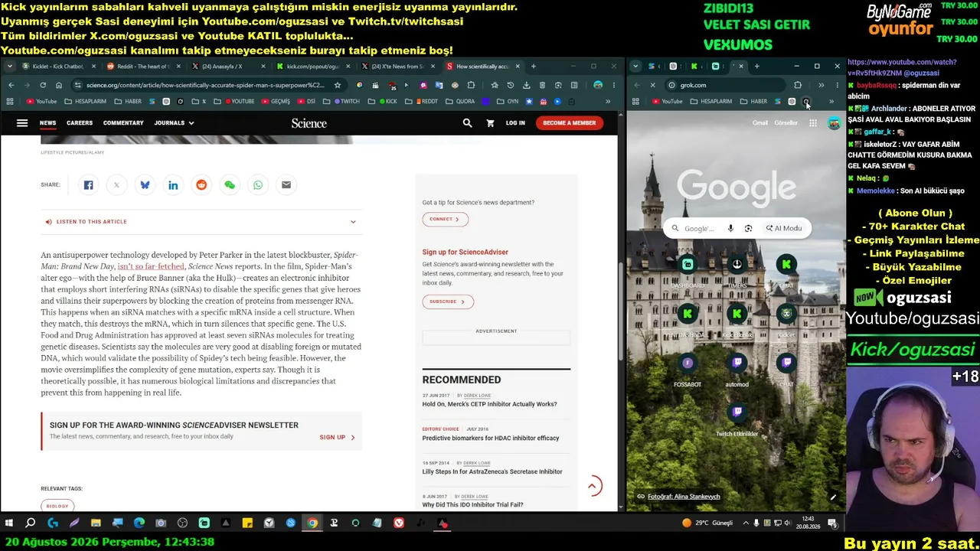
Task: Share the article on X
Action: [116, 185]
